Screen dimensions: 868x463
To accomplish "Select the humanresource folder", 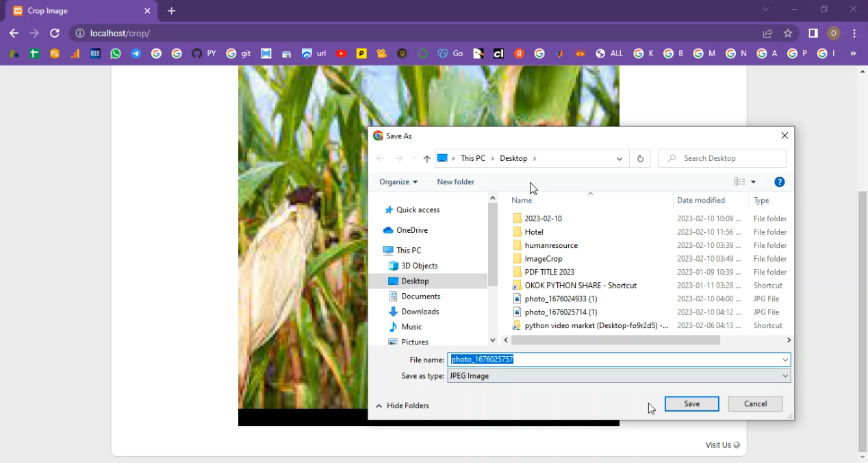I will click(x=545, y=245).
